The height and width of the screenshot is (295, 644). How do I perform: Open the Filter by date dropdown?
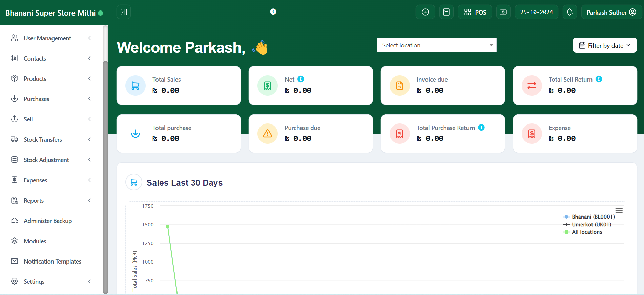tap(604, 45)
